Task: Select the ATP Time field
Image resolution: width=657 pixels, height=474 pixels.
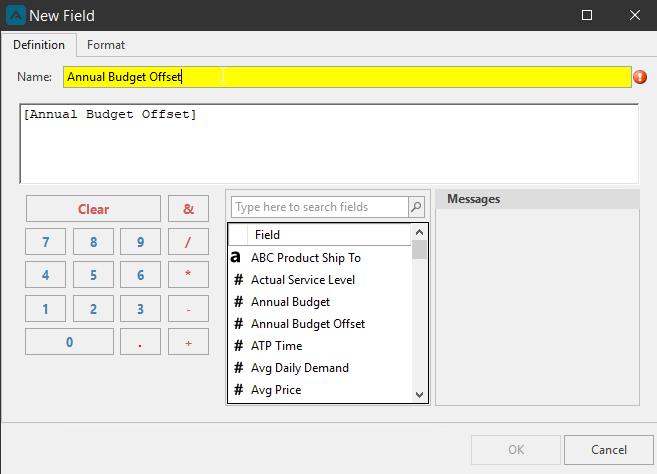Action: [x=277, y=346]
